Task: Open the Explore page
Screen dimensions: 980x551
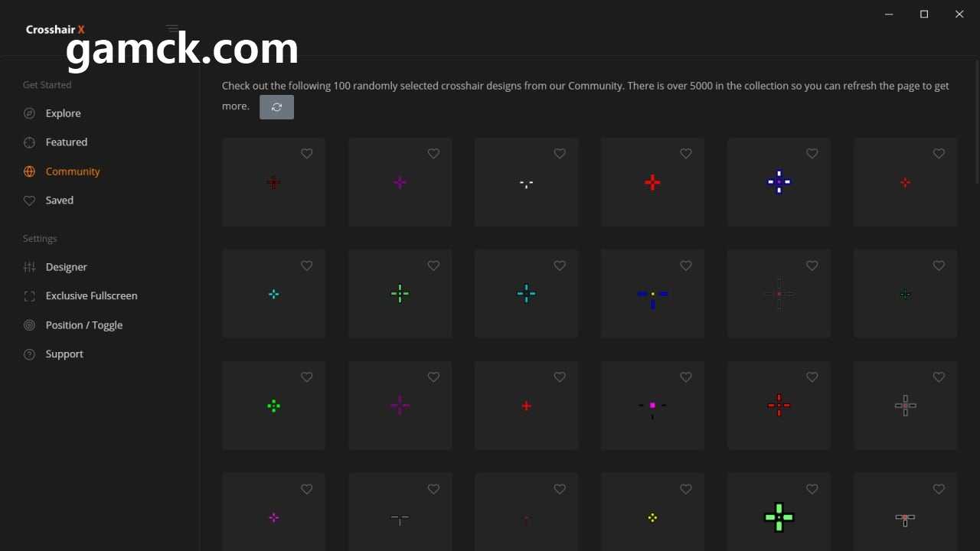Action: 63,113
